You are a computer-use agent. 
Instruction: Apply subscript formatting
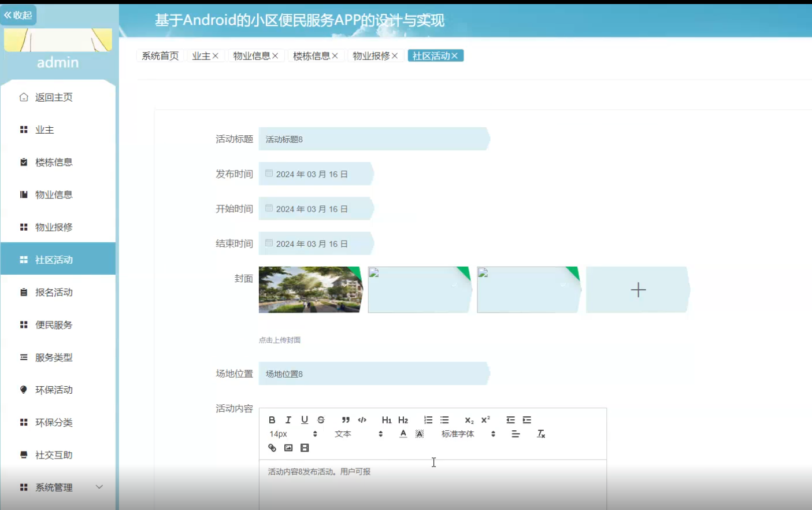(469, 420)
